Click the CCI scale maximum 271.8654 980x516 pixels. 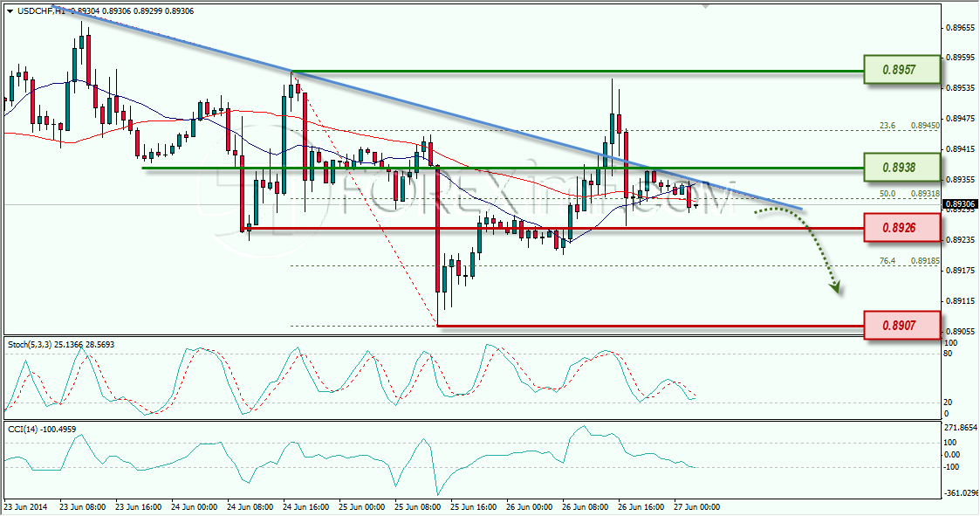pyautogui.click(x=962, y=428)
